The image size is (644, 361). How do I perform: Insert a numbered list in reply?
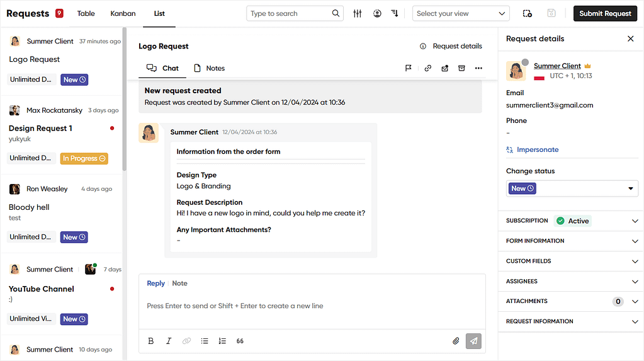point(222,341)
